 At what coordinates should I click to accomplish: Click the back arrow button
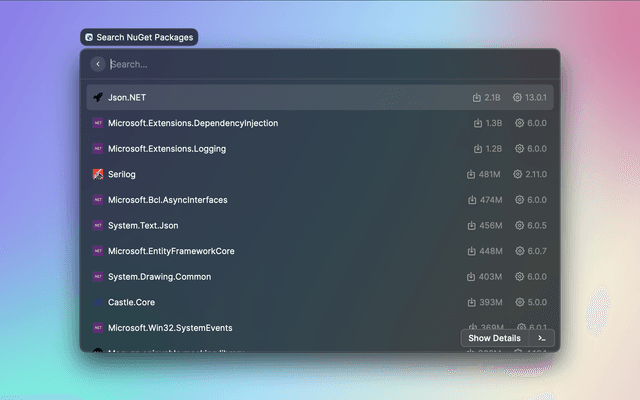(98, 64)
